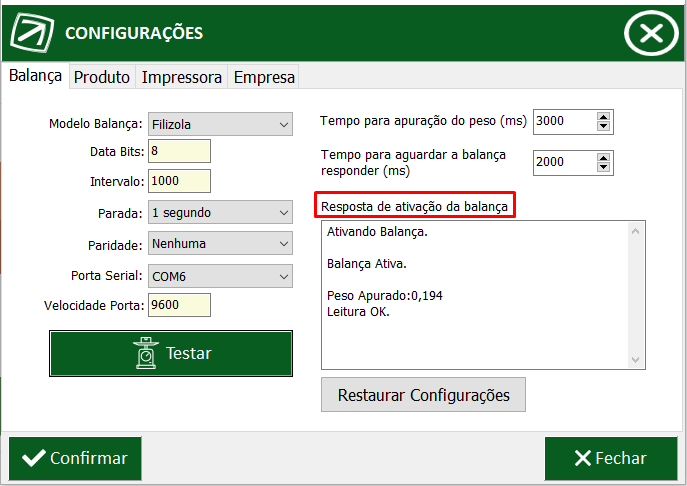Expand the Parada dropdown set to 1 segundo

pyautogui.click(x=220, y=213)
